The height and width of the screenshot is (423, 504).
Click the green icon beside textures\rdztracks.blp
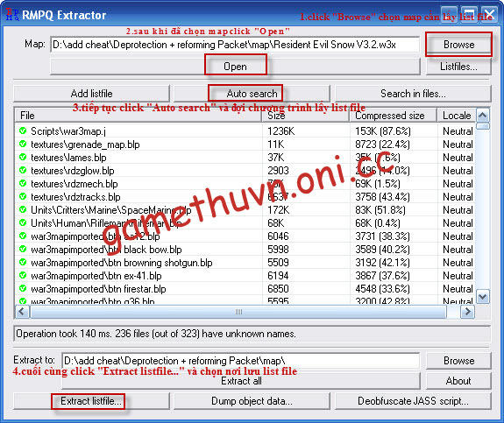tap(23, 196)
